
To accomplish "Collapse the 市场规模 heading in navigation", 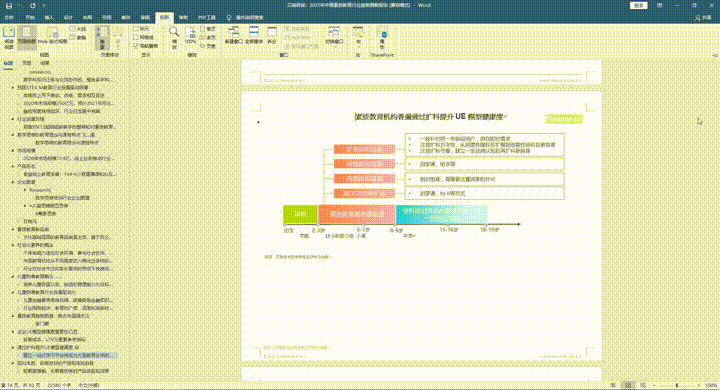I will point(13,150).
